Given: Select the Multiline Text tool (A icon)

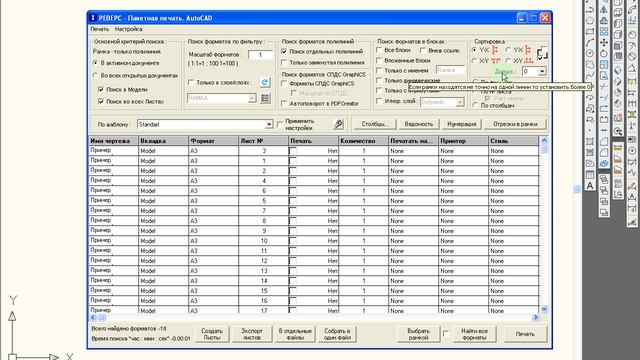Looking at the screenshot, I should 590,186.
